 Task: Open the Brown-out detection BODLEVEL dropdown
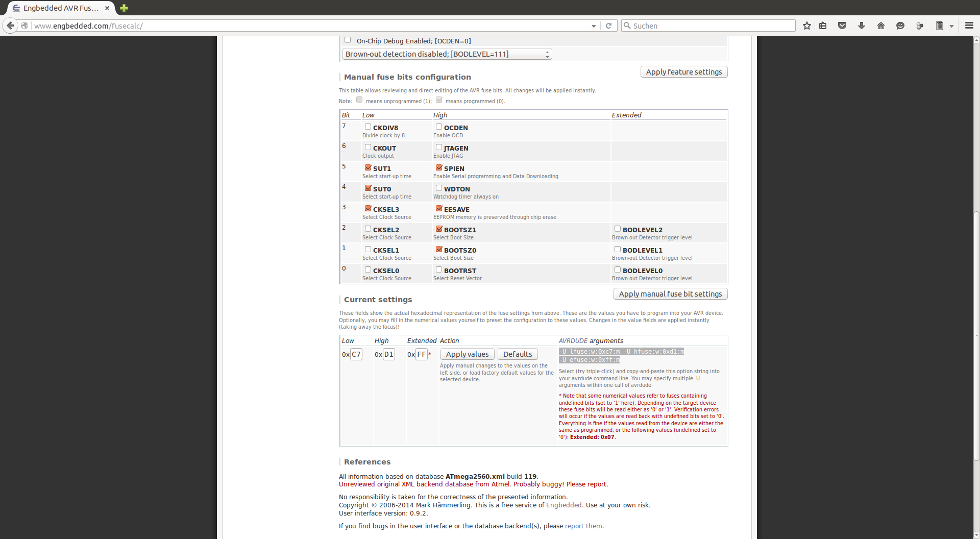click(447, 54)
